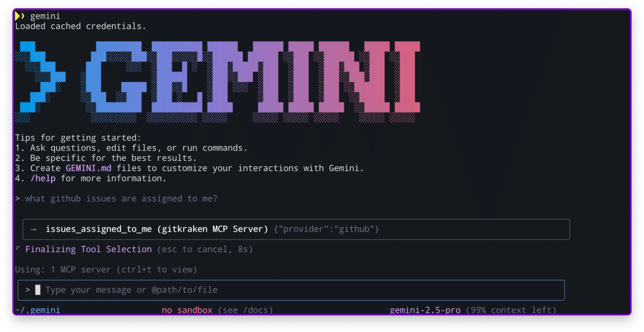Click the 'issues_assigned_to_me (gitkraken MCP Server)' tool name
This screenshot has width=644, height=332.
click(x=157, y=229)
